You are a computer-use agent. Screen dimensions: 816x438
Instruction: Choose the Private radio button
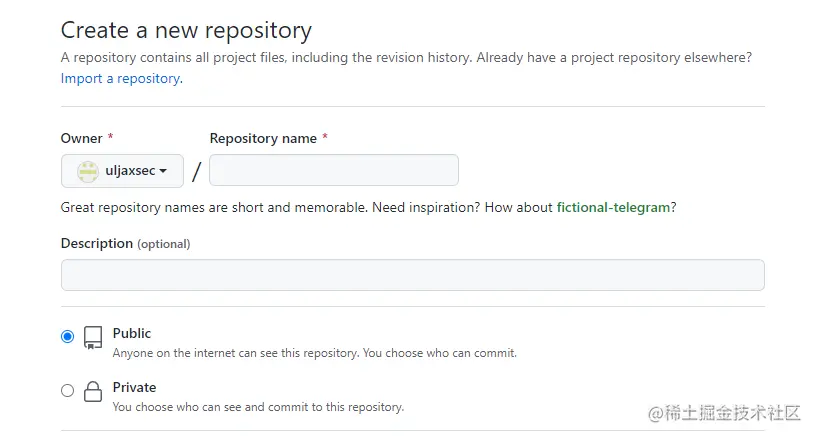click(x=68, y=391)
